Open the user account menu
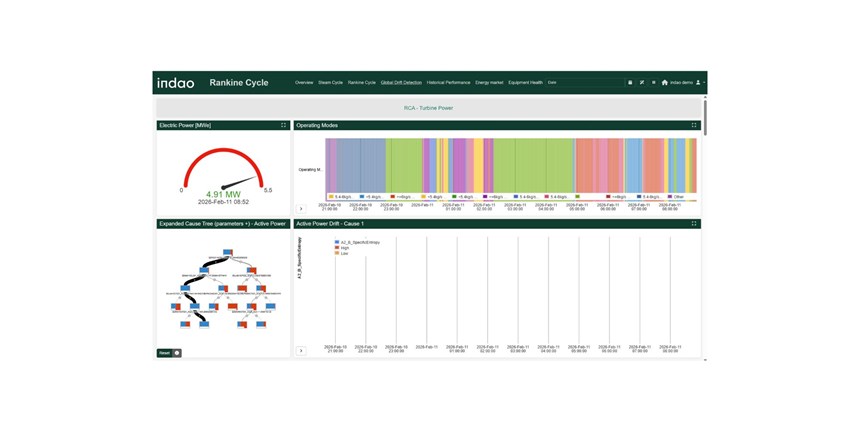Screen dimensions: 860x430 (700, 83)
